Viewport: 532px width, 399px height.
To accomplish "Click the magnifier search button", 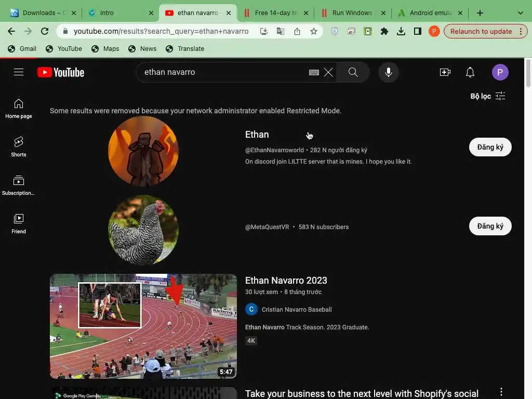I will tap(353, 72).
